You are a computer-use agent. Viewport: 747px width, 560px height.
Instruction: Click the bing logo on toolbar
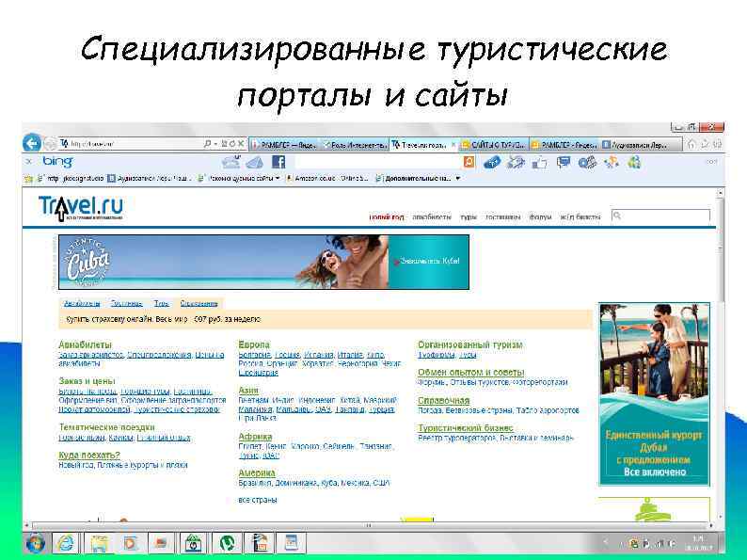point(57,162)
